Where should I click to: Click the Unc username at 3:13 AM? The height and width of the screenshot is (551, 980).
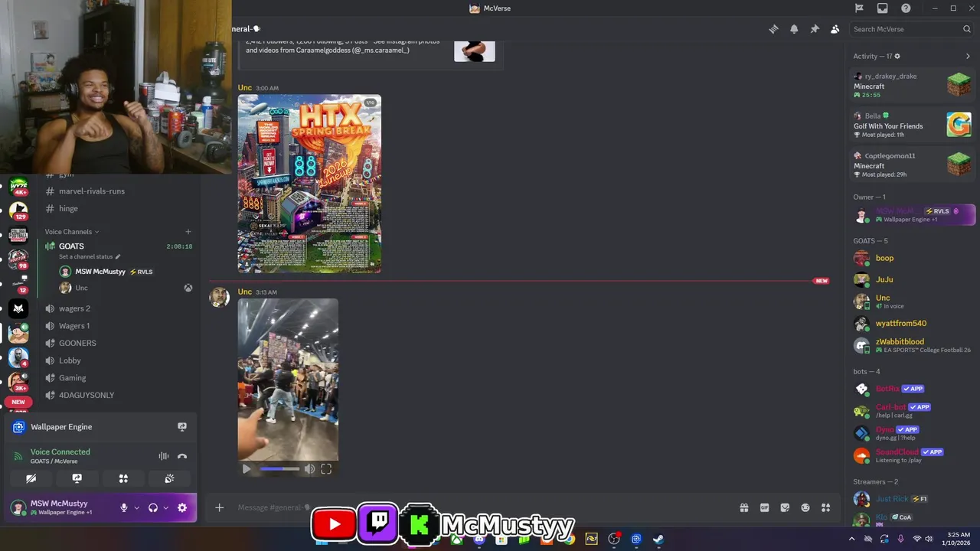(x=245, y=292)
